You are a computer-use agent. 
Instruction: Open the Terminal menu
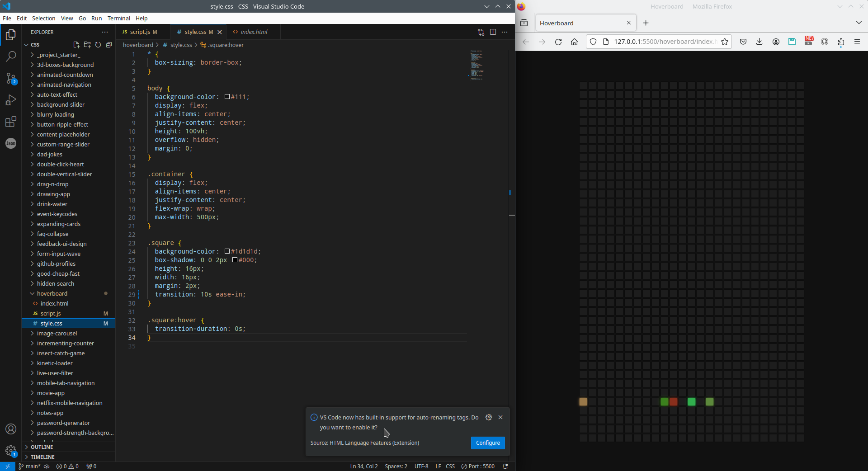click(119, 19)
